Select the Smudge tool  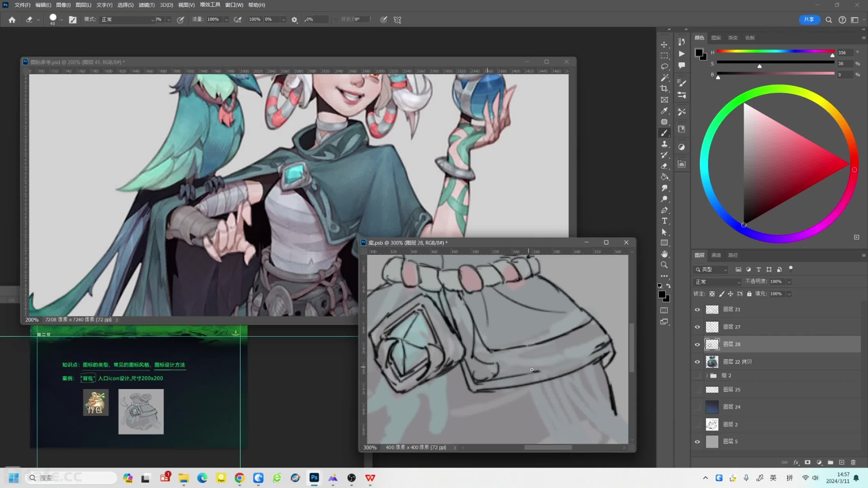pos(664,188)
